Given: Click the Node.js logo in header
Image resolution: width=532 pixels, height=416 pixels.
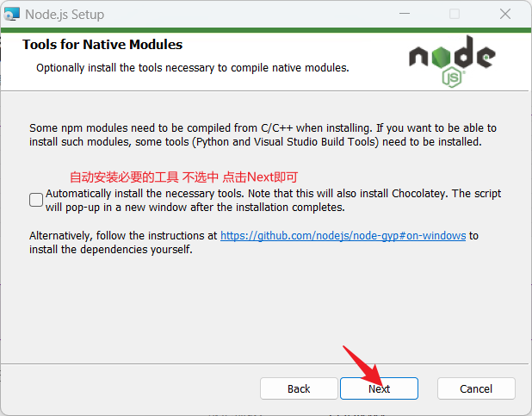Looking at the screenshot, I should click(x=452, y=61).
